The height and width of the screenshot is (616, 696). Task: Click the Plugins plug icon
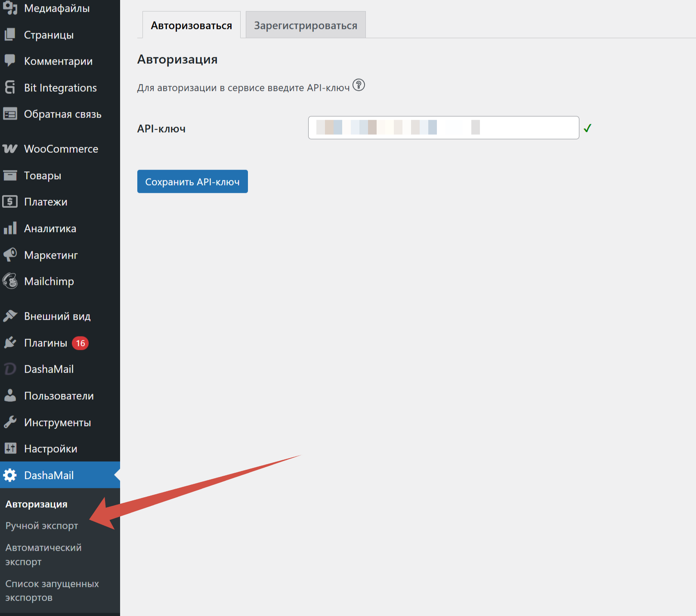coord(10,343)
